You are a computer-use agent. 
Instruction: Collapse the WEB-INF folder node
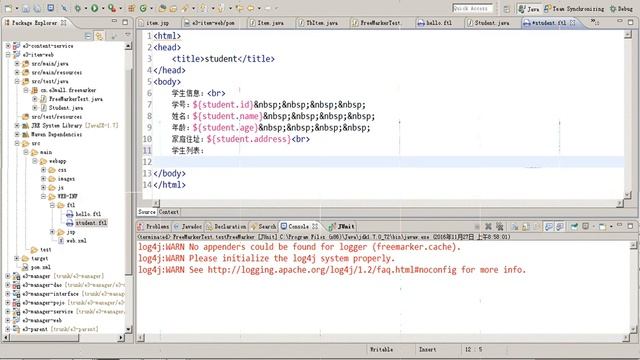(x=43, y=196)
